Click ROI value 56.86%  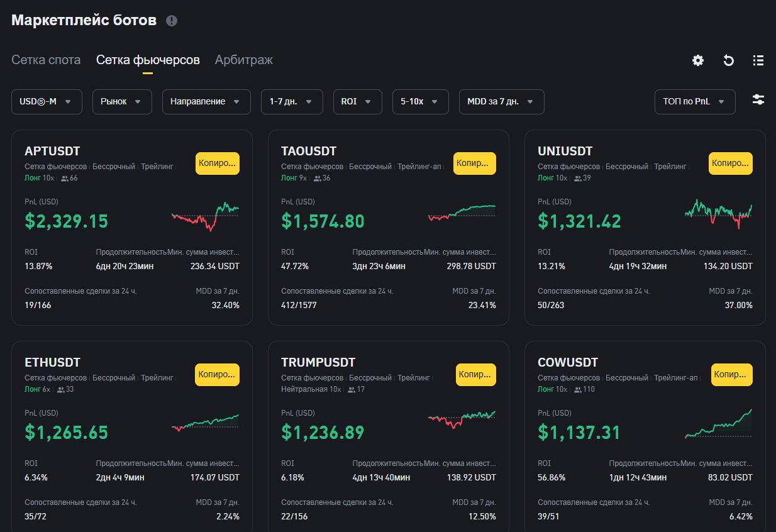[x=552, y=477]
